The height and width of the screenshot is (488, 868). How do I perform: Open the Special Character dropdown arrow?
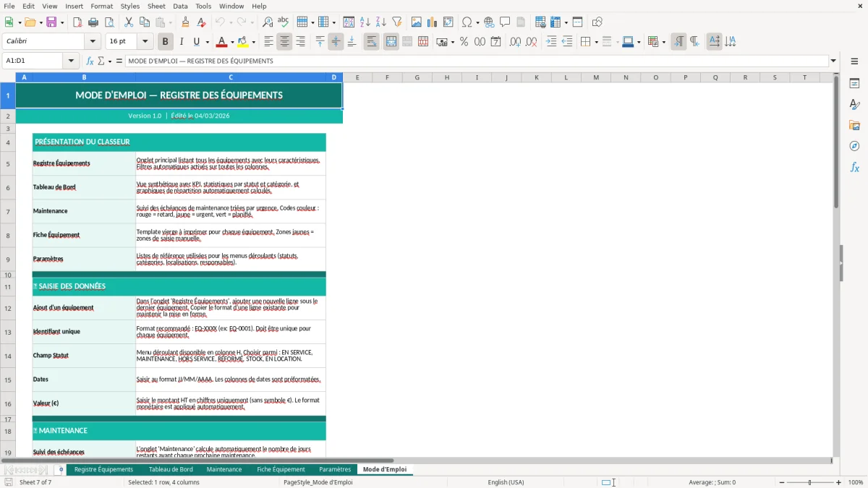pyautogui.click(x=477, y=22)
